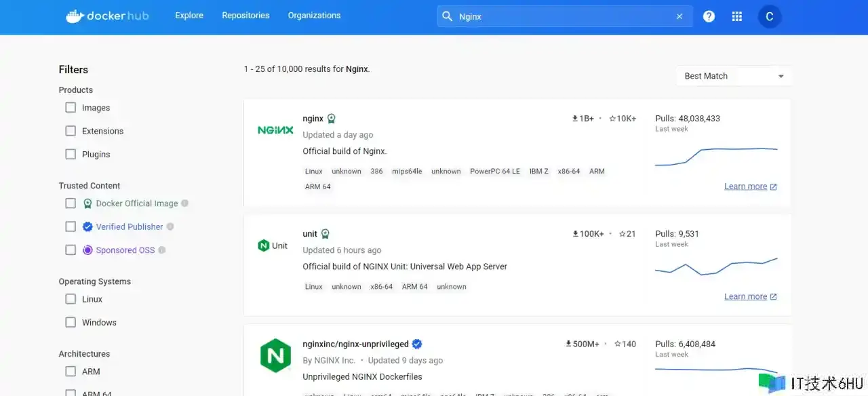Screen dimensions: 868x396
Task: Click the N Unit logo icon
Action: click(x=273, y=245)
